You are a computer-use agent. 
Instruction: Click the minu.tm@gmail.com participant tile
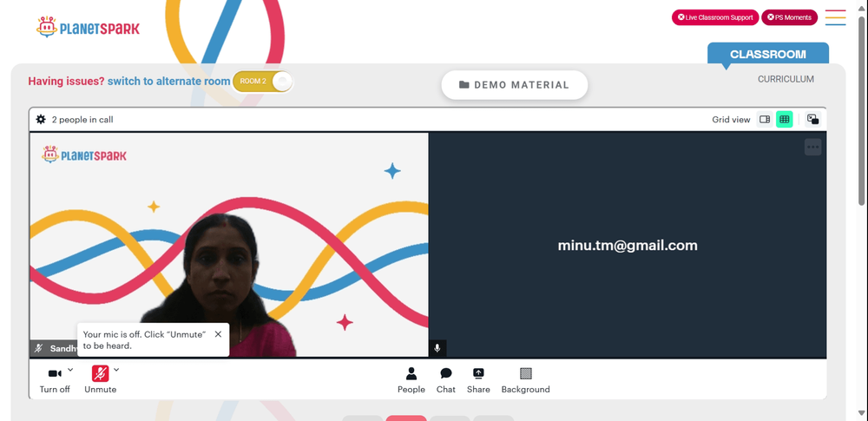click(x=628, y=245)
